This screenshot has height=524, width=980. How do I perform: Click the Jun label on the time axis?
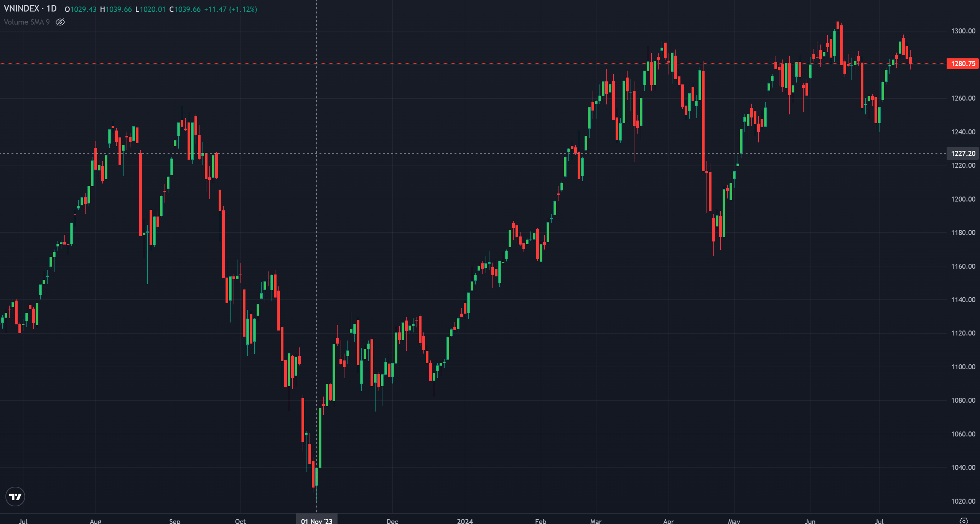pos(810,521)
